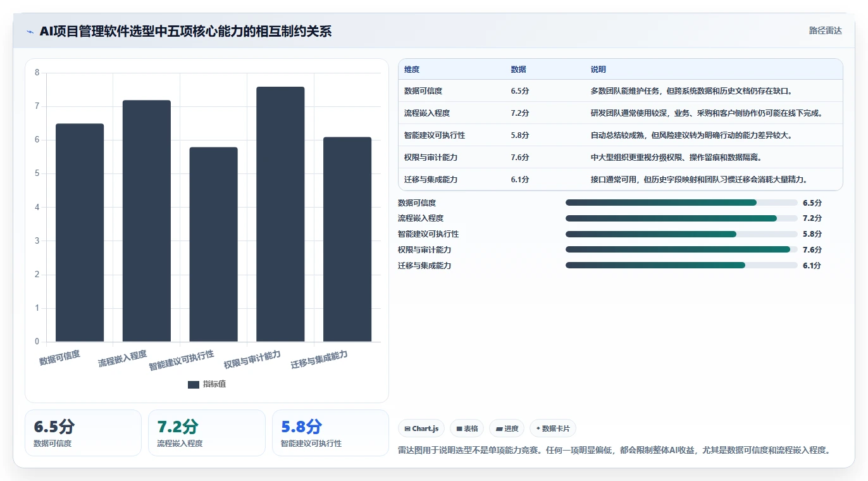This screenshot has width=868, height=481.
Task: Click table cell 数据可信度
Action: coord(424,91)
